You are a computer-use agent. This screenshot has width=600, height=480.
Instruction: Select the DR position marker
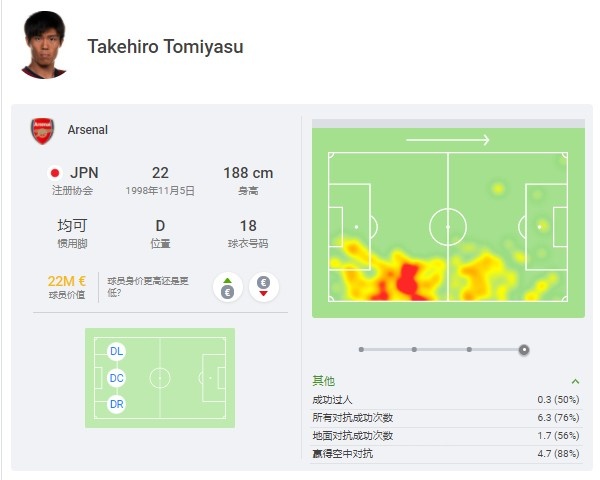(x=116, y=404)
